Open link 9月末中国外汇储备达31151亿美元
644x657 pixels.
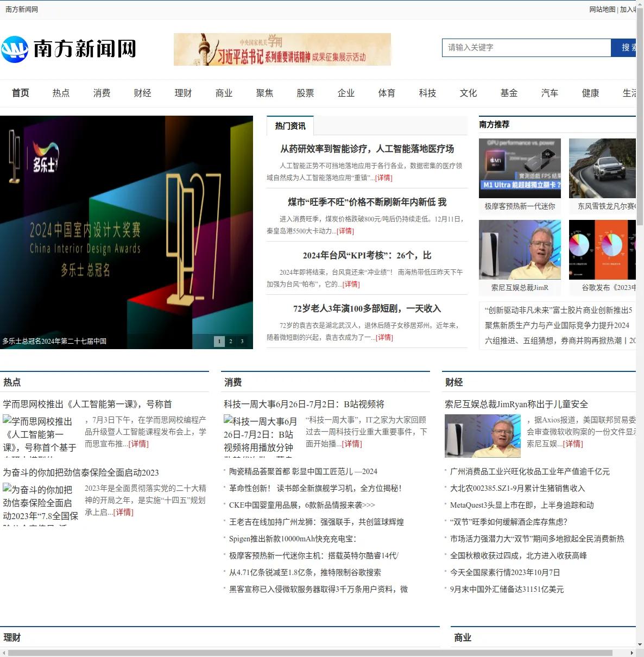(507, 589)
